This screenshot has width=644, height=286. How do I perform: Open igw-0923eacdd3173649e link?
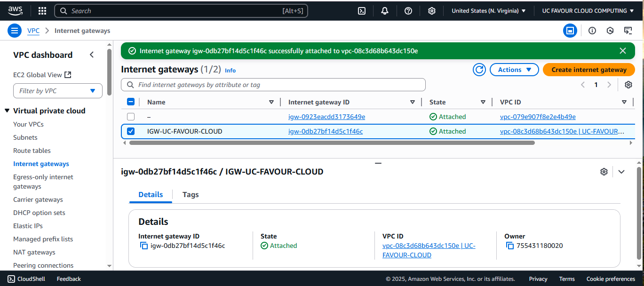[326, 117]
